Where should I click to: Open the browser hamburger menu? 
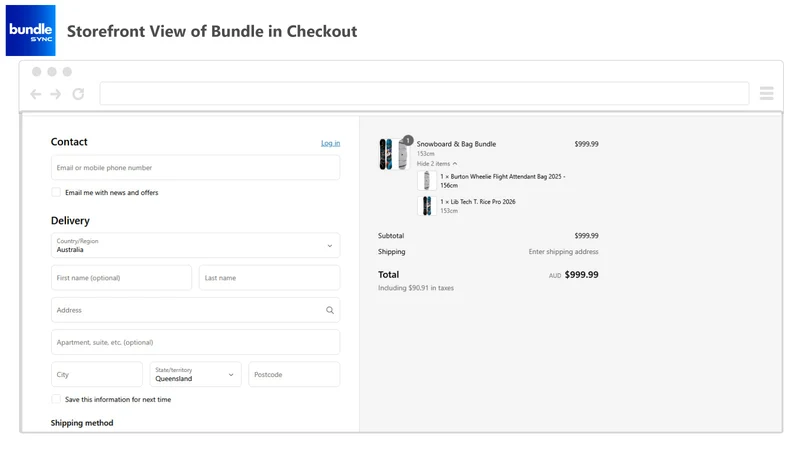(766, 93)
